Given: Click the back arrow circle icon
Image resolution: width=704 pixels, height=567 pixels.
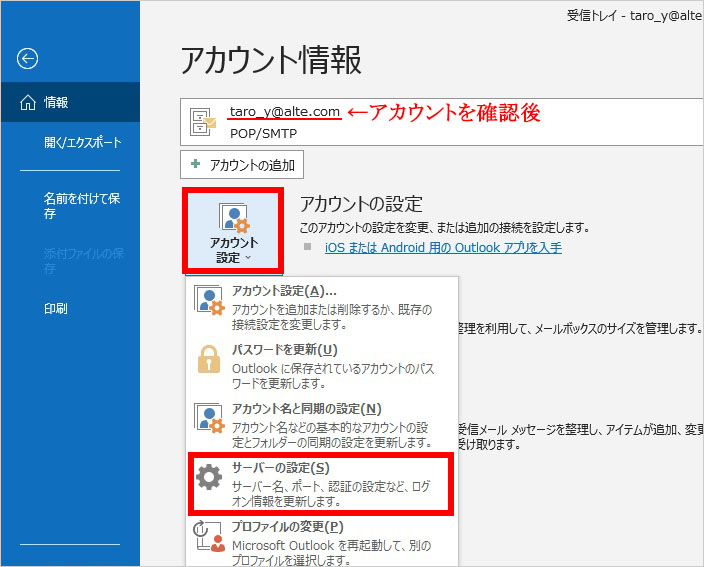Looking at the screenshot, I should pos(27,58).
